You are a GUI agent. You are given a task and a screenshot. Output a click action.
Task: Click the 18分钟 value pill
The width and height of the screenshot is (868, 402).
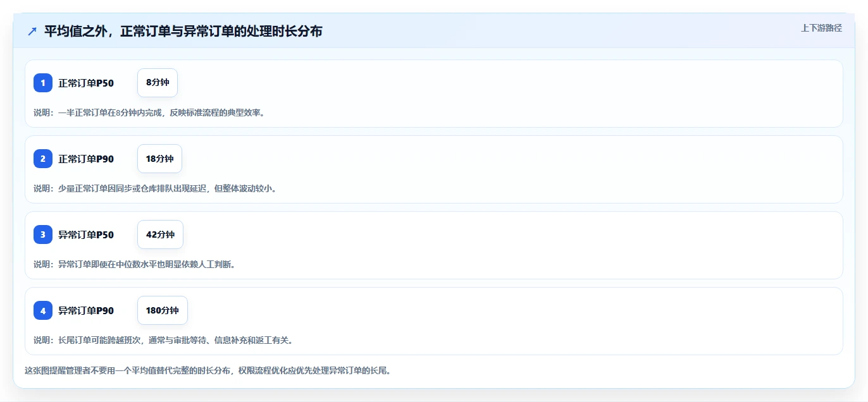click(159, 159)
